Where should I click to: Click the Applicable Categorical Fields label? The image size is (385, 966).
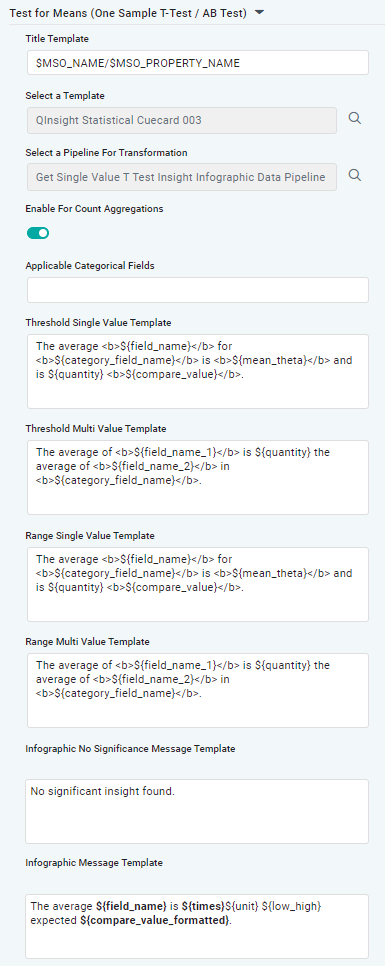click(x=90, y=266)
